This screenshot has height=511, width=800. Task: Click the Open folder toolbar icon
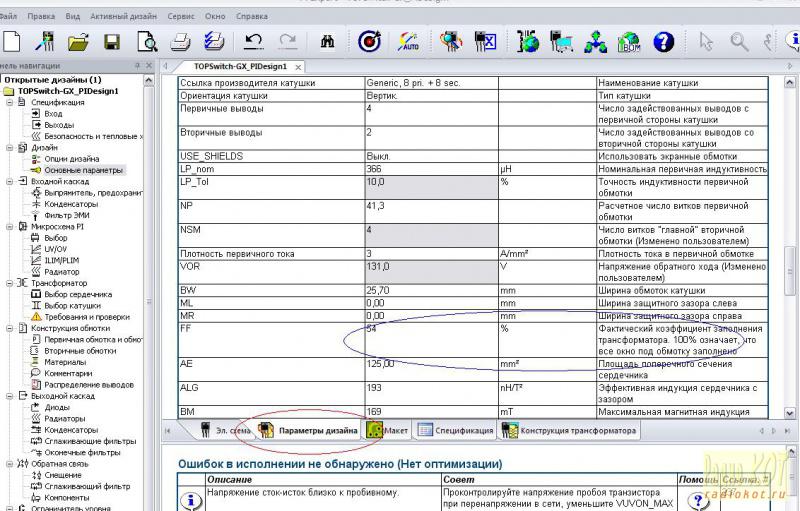(x=78, y=41)
